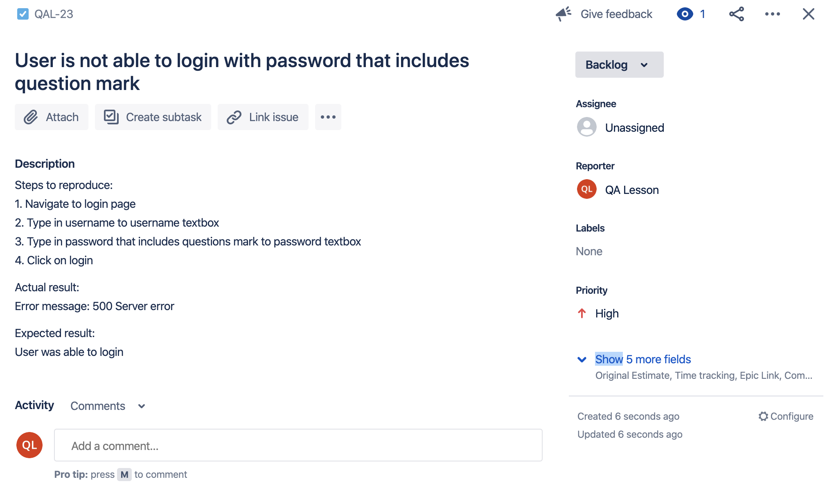The height and width of the screenshot is (504, 834).
Task: Click the paperclip Attach icon
Action: tap(30, 116)
